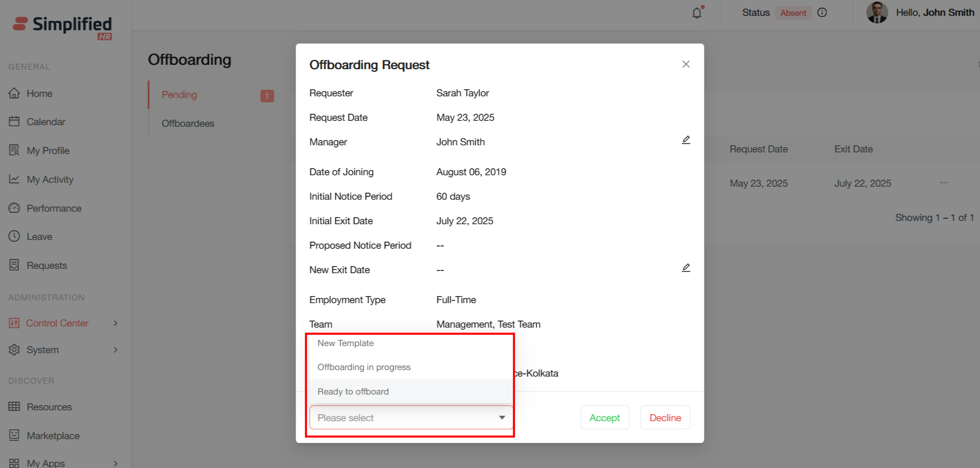The height and width of the screenshot is (468, 980).
Task: Open the Performance page
Action: pyautogui.click(x=54, y=208)
